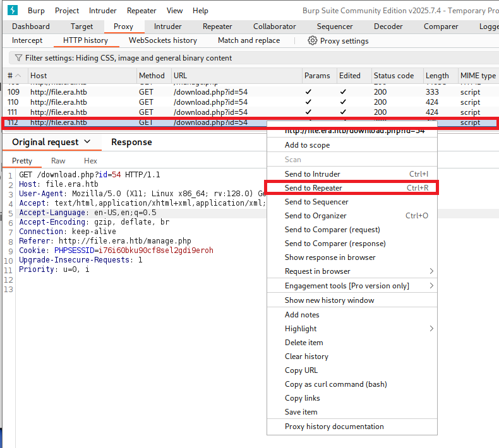This screenshot has width=499, height=448.
Task: Switch to the Repeater tab
Action: tap(217, 27)
